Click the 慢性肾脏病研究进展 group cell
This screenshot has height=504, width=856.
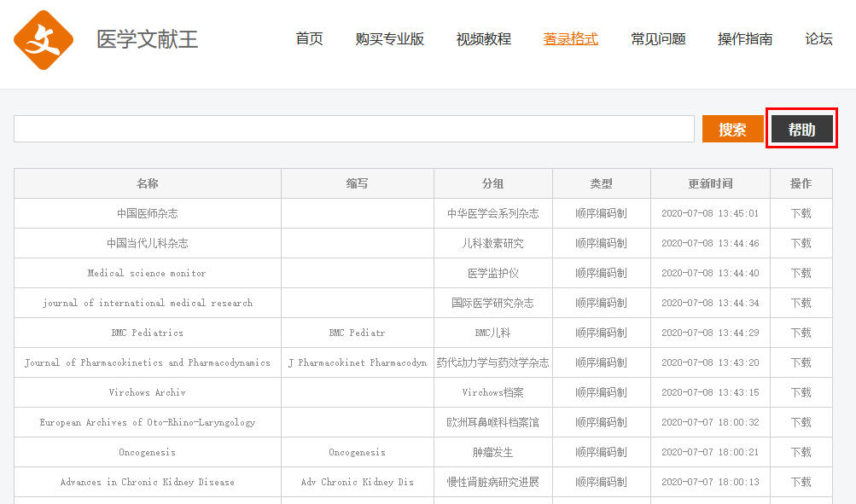(x=493, y=482)
